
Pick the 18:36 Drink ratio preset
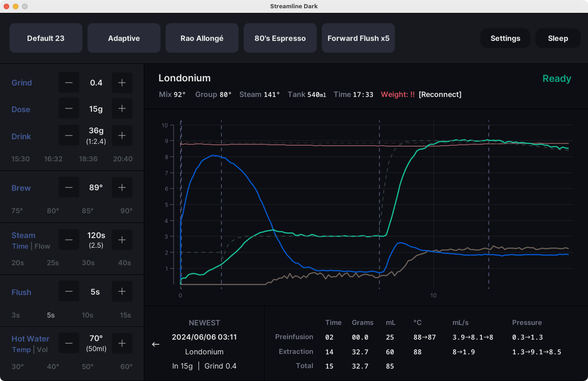88,159
